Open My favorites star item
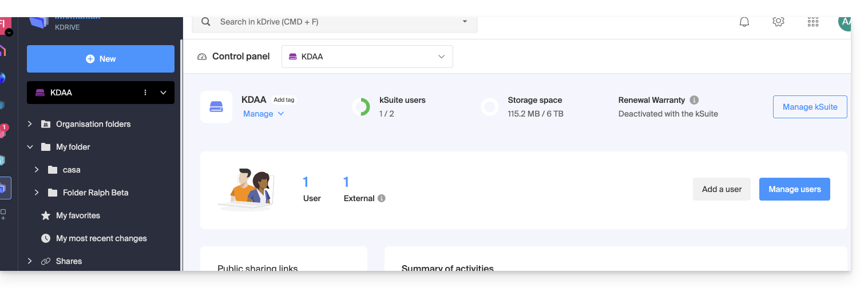Image resolution: width=868 pixels, height=288 pixels. [78, 215]
